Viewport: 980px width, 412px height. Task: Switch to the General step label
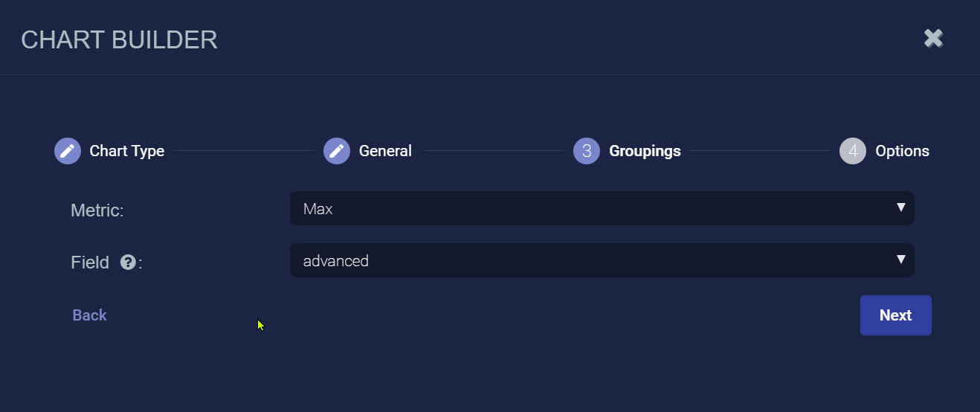click(385, 151)
